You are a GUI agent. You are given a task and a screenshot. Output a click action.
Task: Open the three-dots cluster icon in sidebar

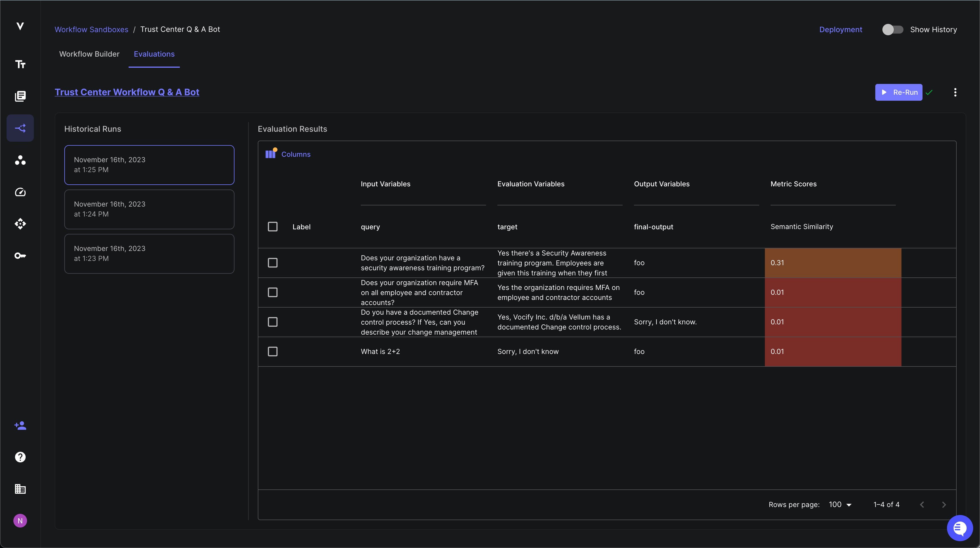[20, 160]
